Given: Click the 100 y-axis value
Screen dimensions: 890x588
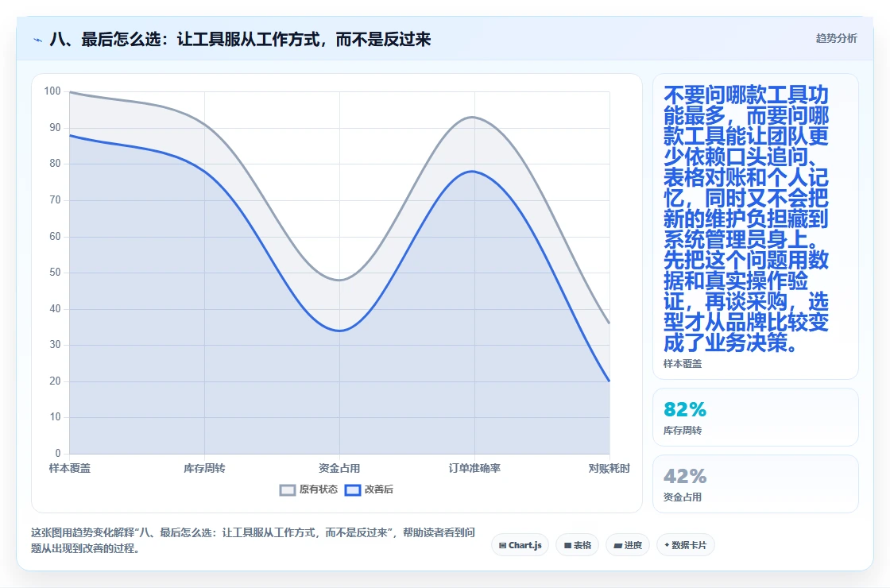Looking at the screenshot, I should 52,91.
